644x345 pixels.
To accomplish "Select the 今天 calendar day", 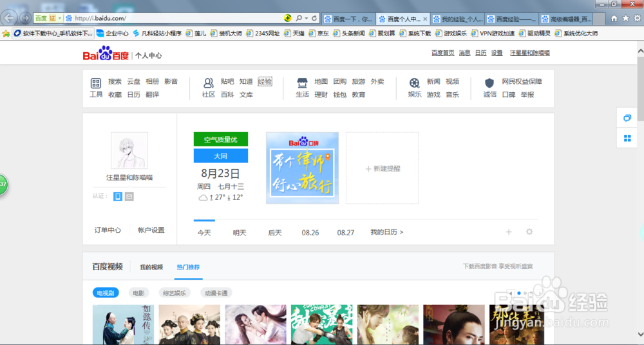I will coord(204,233).
